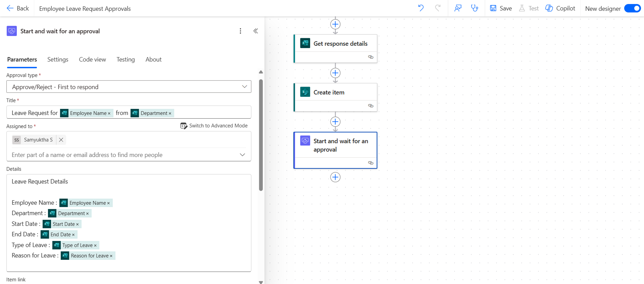Remove Reason for Leave token in Details

pos(111,256)
